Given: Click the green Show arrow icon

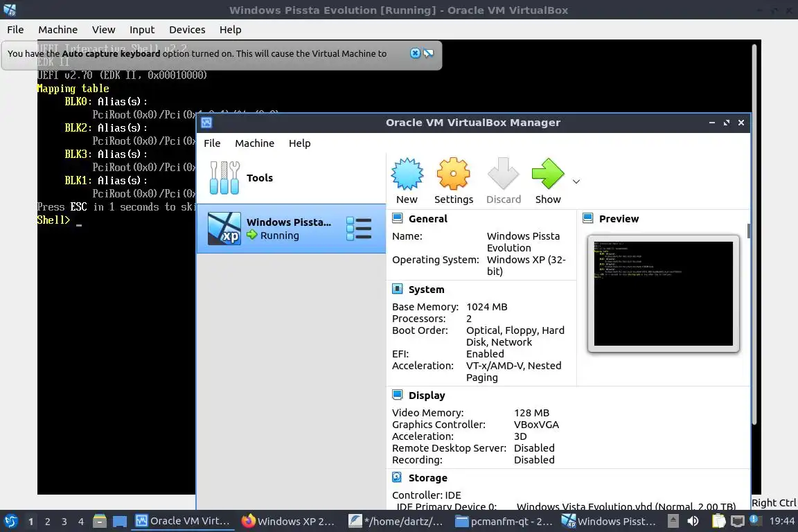Looking at the screenshot, I should point(548,174).
